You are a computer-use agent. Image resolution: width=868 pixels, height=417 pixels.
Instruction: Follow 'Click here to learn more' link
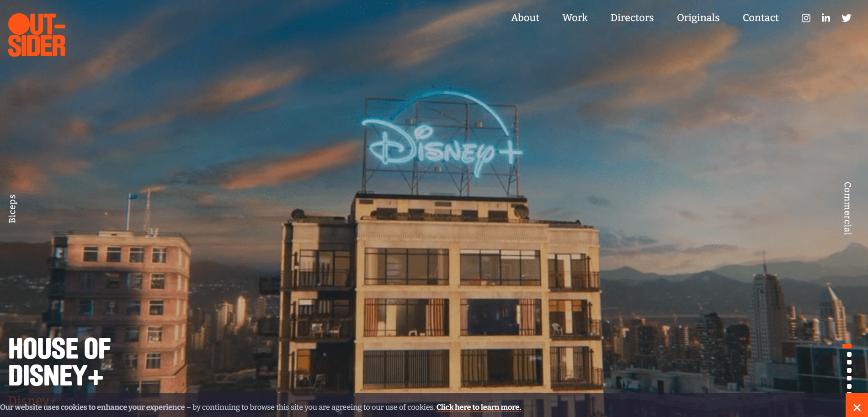pyautogui.click(x=479, y=407)
